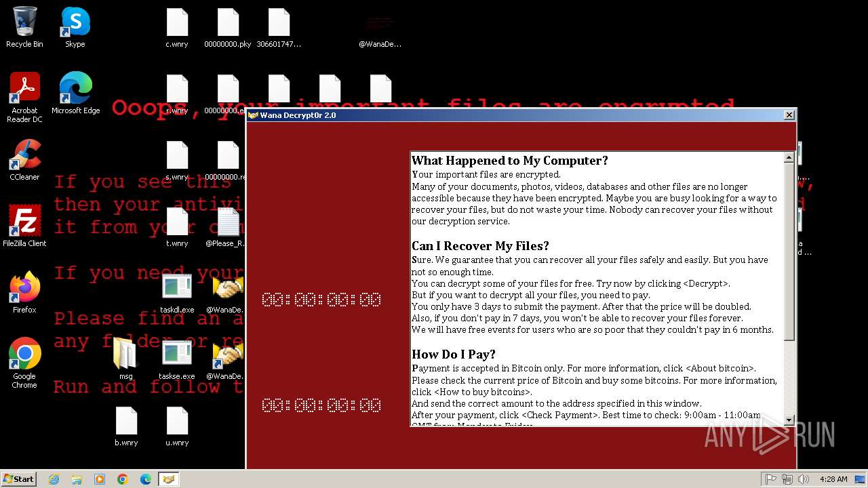Image resolution: width=868 pixels, height=488 pixels.
Task: Close the Wana Decrypt0r 2.0 window
Action: pos(789,115)
